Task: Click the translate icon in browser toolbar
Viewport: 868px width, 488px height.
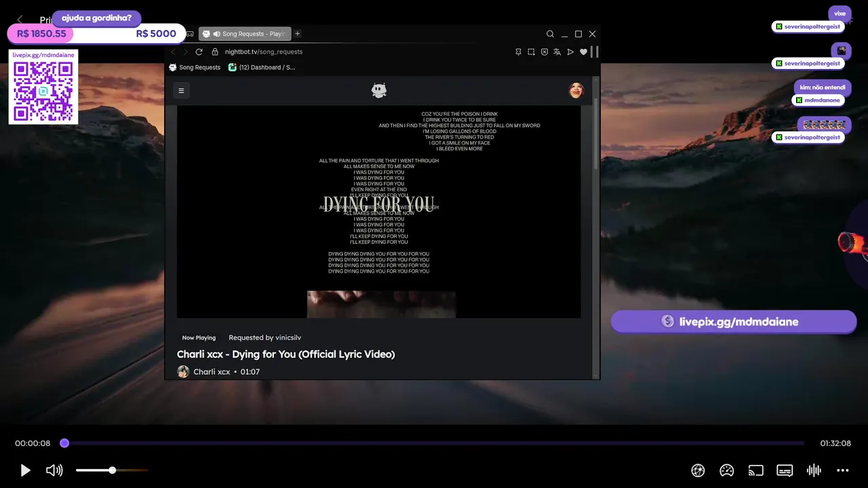Action: [557, 52]
